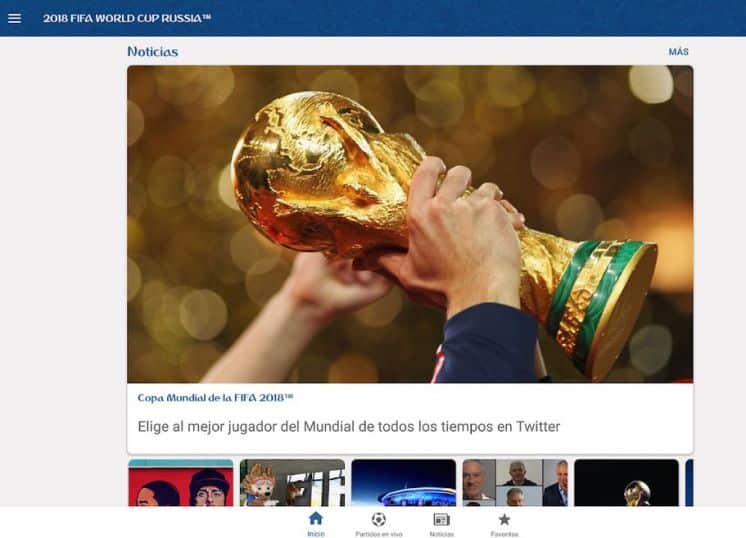Open Partidos en vivo soccer ball icon

point(379,519)
